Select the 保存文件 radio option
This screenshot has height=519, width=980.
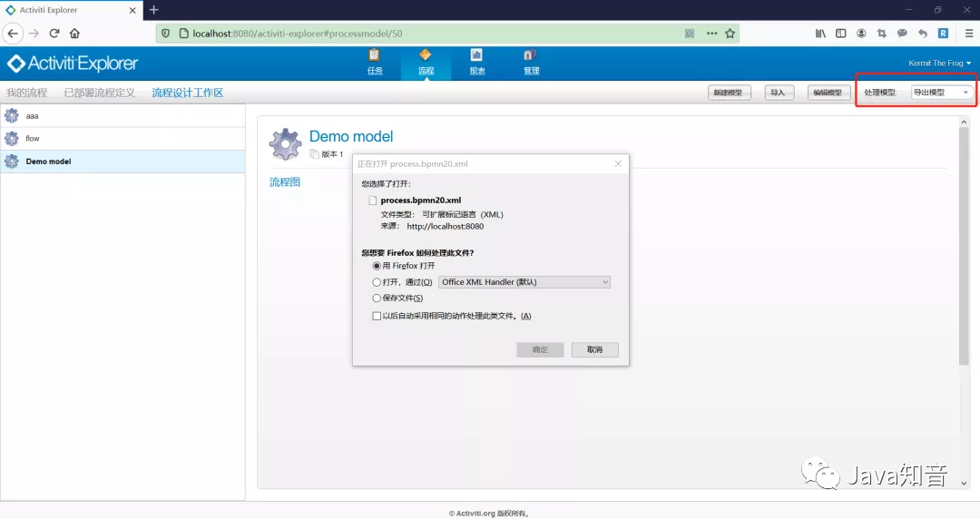coord(377,299)
